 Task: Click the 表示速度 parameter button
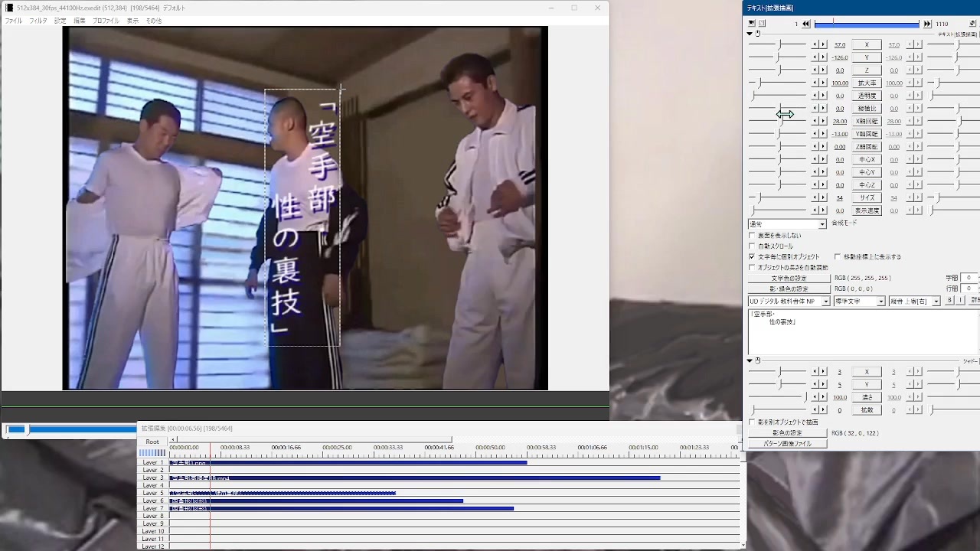[867, 210]
